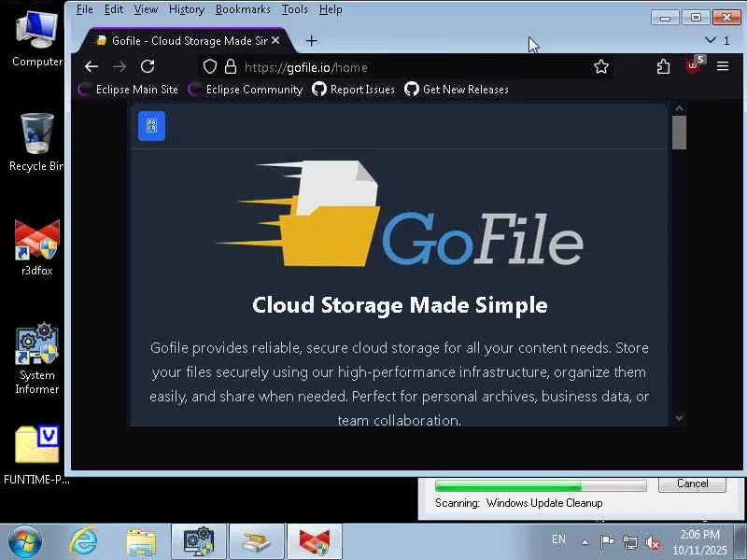747x560 pixels.
Task: Open the Bookmarks menu
Action: click(243, 9)
